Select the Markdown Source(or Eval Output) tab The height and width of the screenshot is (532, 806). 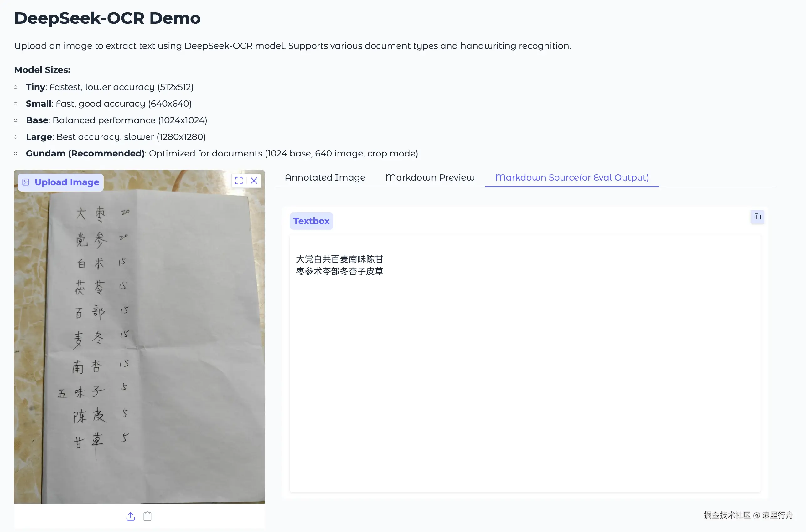tap(572, 177)
